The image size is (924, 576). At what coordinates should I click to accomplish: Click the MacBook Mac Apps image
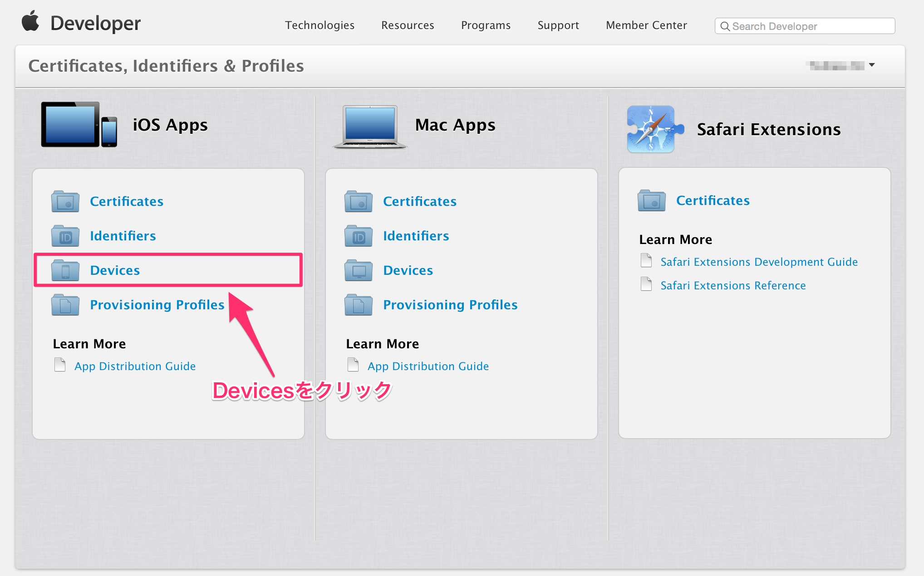click(370, 127)
